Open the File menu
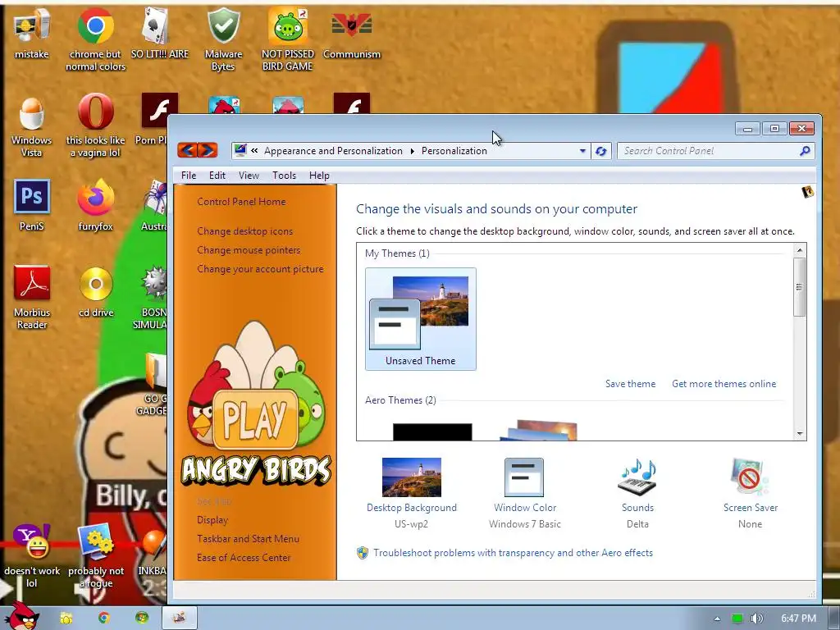Viewport: 840px width, 630px height. point(189,176)
